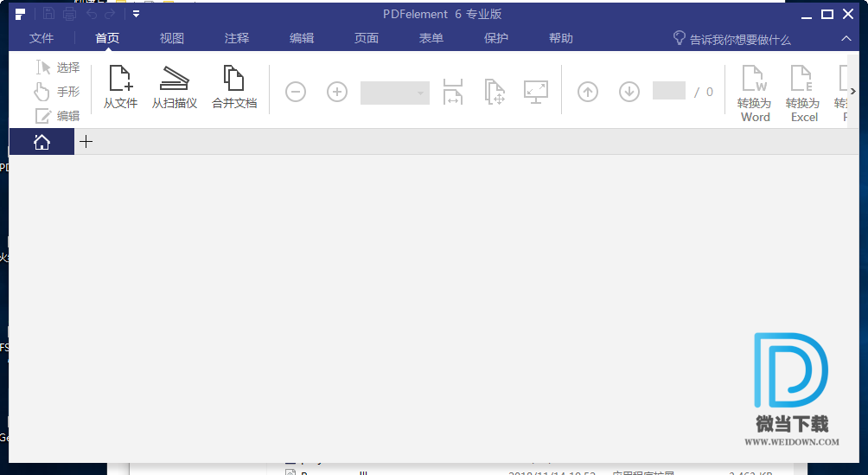The width and height of the screenshot is (868, 475).
Task: Select the 选择 tool
Action: (x=58, y=67)
